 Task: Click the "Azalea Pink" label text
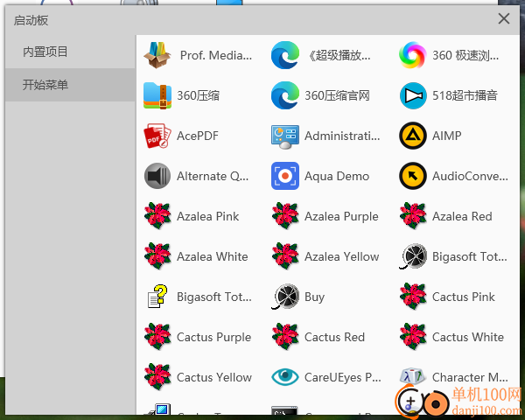[x=207, y=216]
